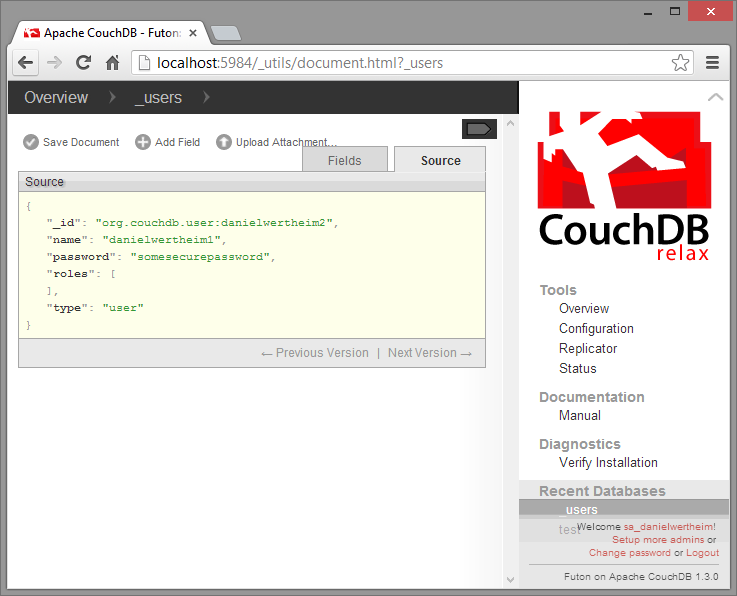
Task: Click the name value danielwertheim1
Action: 162,240
